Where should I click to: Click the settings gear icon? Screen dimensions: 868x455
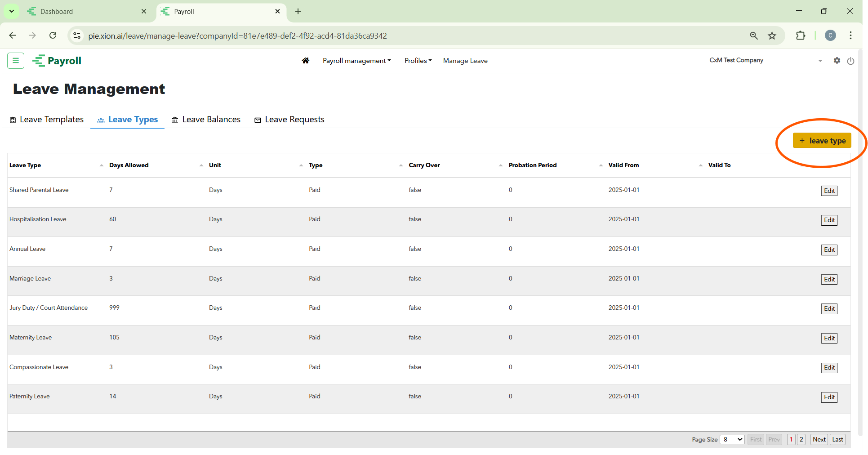[837, 61]
